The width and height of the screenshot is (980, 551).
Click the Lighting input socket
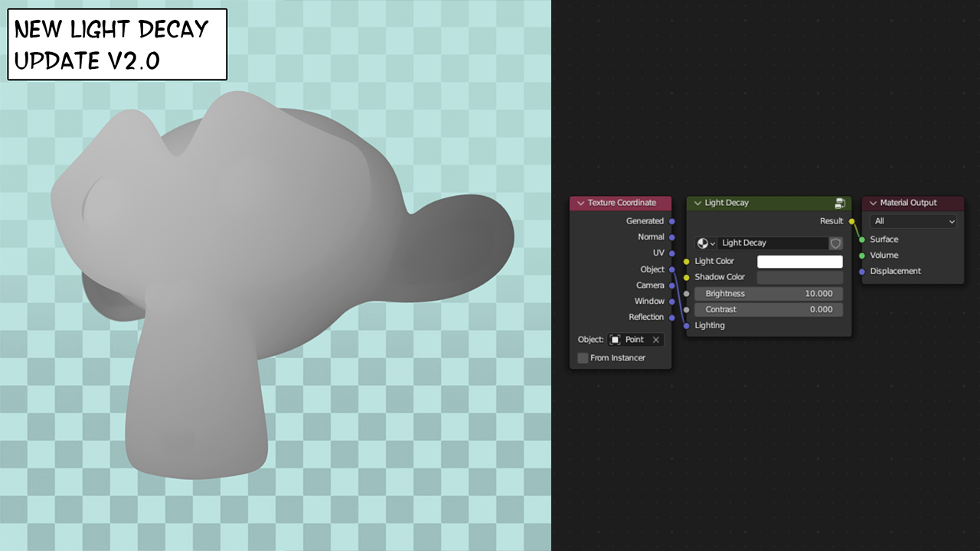point(686,325)
